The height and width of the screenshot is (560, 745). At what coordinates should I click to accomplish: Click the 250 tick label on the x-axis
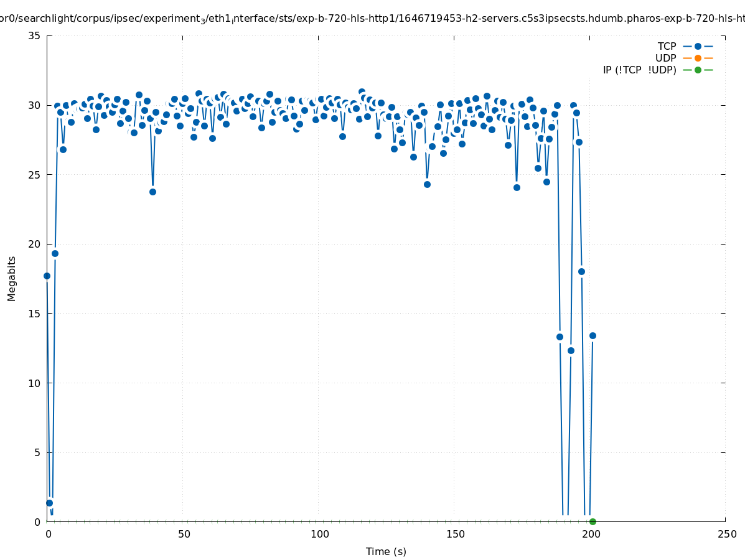[x=726, y=534]
